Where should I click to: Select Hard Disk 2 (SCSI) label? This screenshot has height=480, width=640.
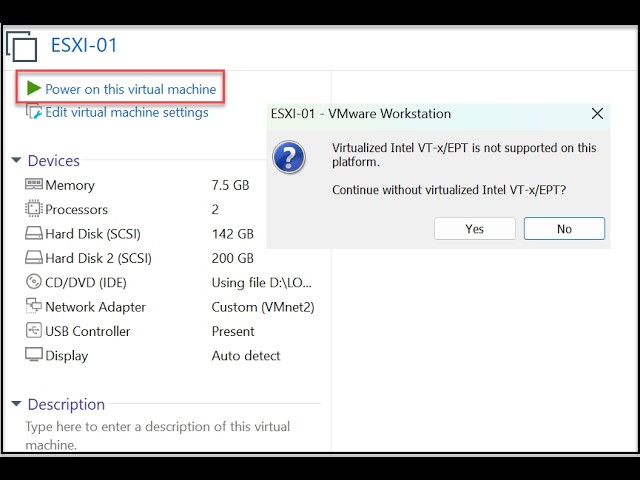click(98, 258)
